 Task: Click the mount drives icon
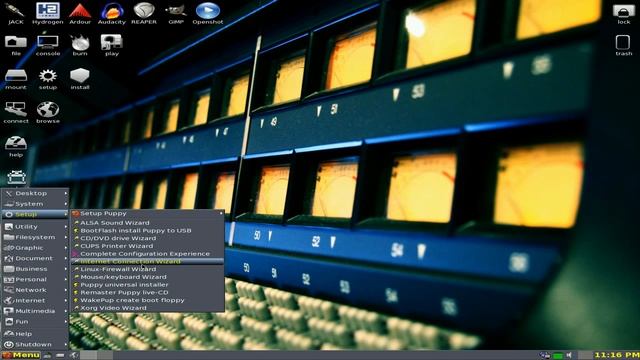coord(16,79)
